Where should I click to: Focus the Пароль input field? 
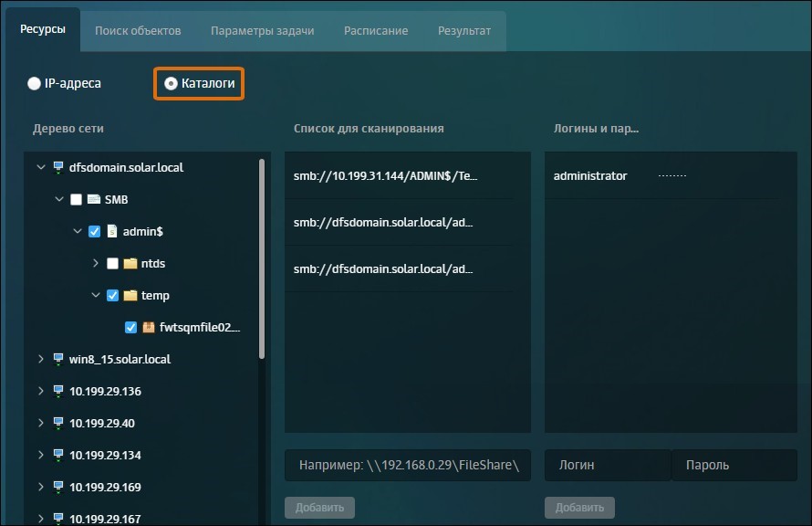[734, 466]
